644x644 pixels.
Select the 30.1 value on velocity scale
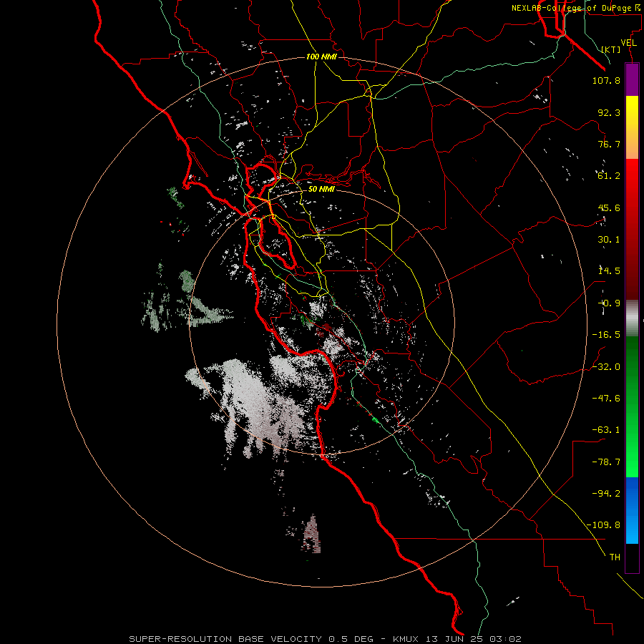click(x=609, y=240)
